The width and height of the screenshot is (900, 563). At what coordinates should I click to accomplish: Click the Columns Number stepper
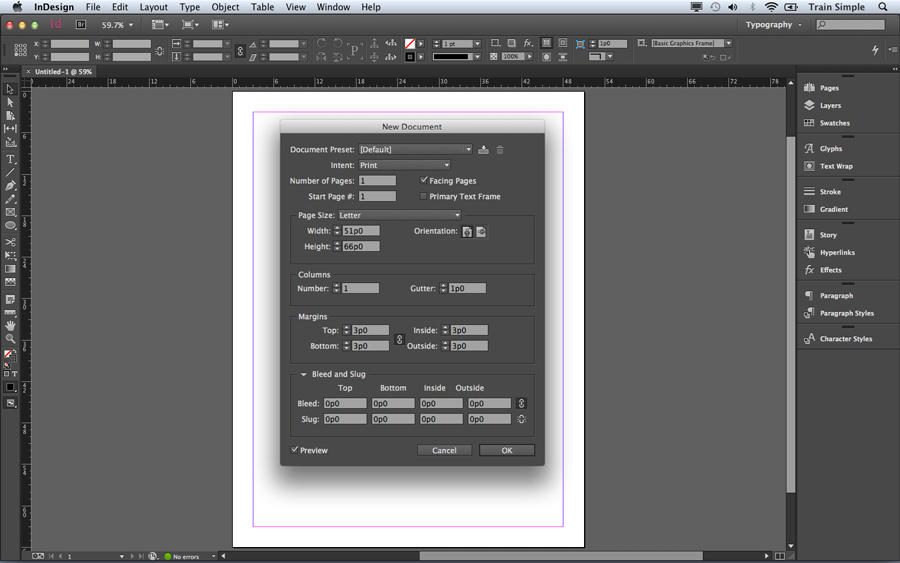[x=336, y=288]
